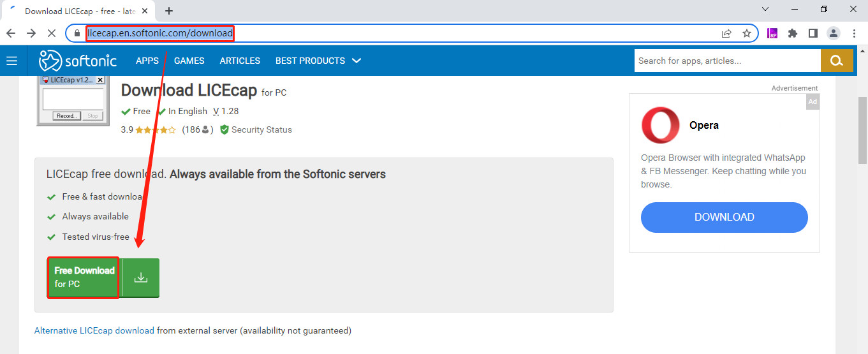Open the Security Status info
This screenshot has height=354, width=868.
(256, 129)
